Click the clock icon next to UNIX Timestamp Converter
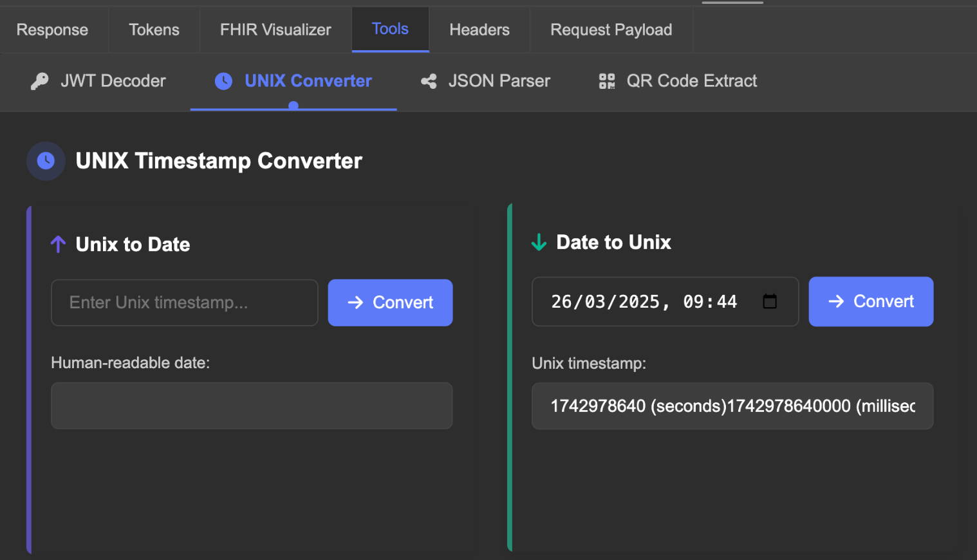This screenshot has height=560, width=977. (46, 161)
